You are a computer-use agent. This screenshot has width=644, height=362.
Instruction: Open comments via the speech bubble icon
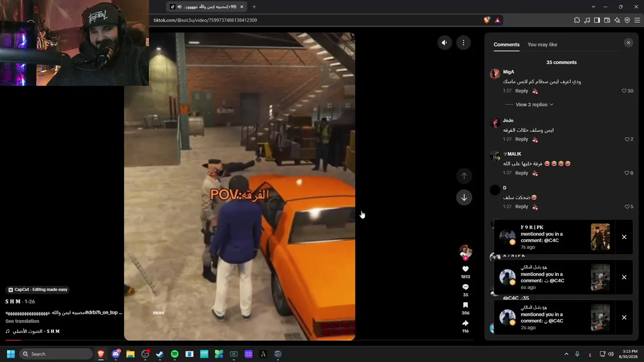pos(465,287)
